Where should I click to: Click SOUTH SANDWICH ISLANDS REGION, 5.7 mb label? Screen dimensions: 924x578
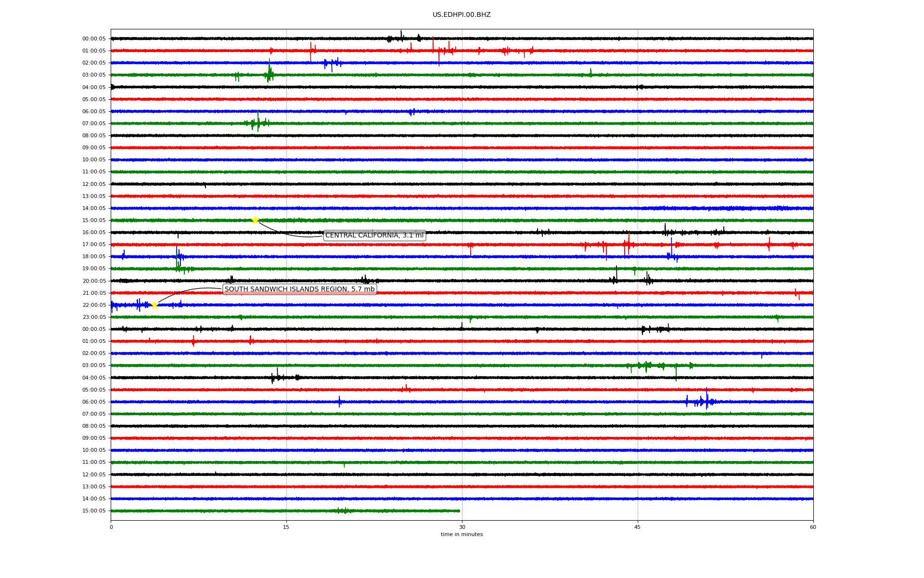(x=299, y=289)
